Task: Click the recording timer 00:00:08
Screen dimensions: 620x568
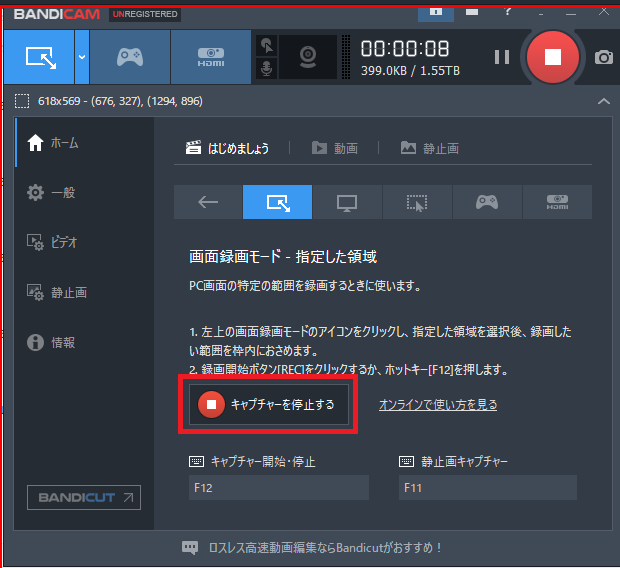Action: [405, 49]
